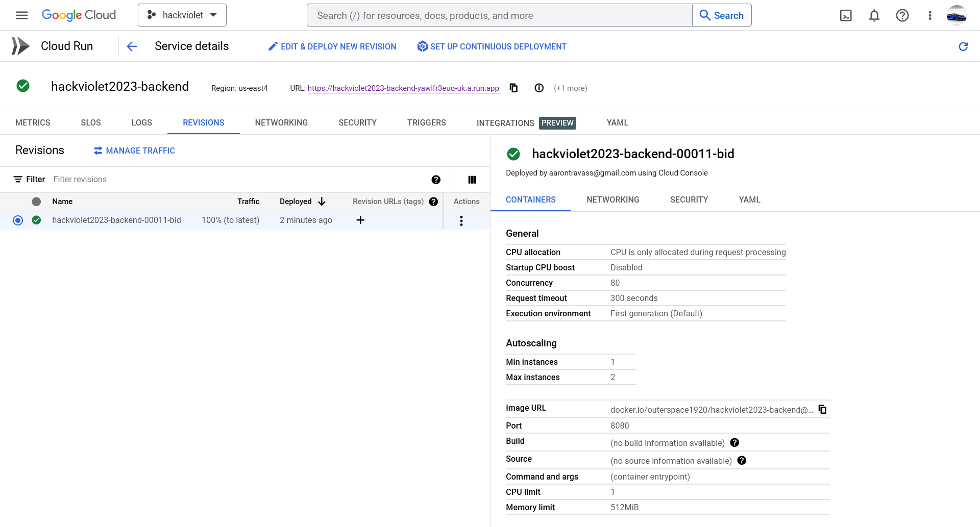Open the main navigation hamburger menu

point(22,15)
